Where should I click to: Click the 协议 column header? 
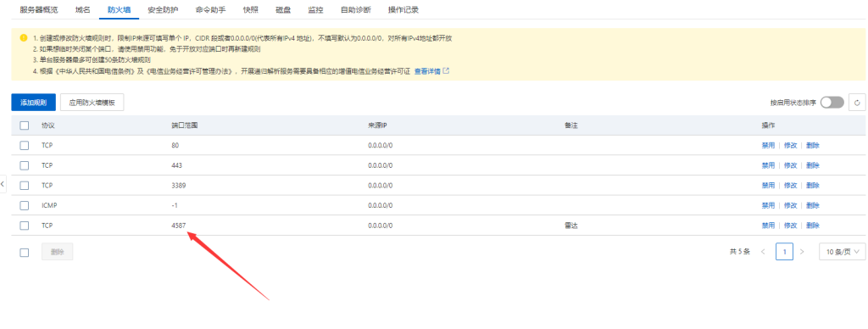point(48,125)
